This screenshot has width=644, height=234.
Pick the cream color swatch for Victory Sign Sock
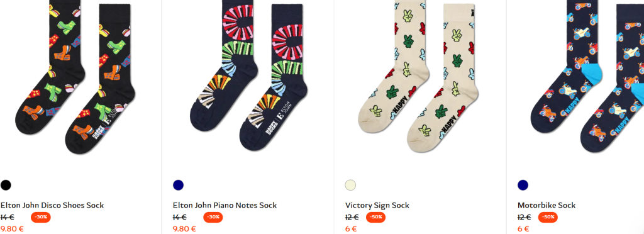[x=350, y=185]
